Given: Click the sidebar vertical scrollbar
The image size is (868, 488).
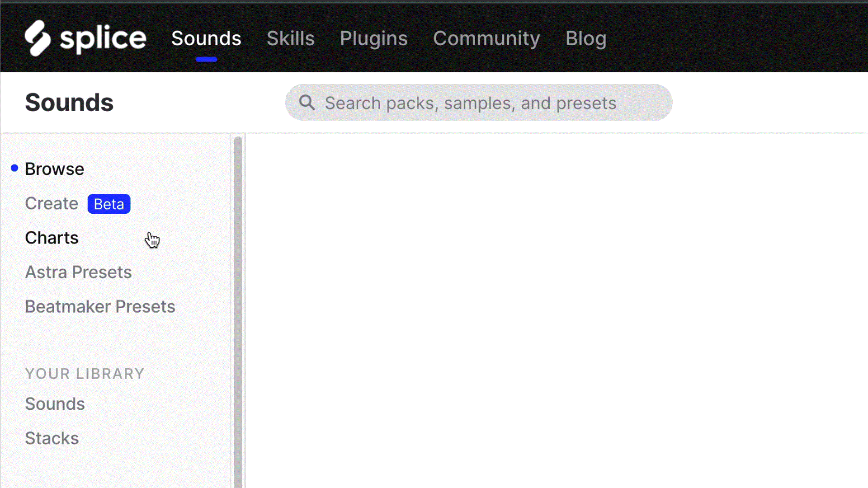Looking at the screenshot, I should tap(238, 312).
